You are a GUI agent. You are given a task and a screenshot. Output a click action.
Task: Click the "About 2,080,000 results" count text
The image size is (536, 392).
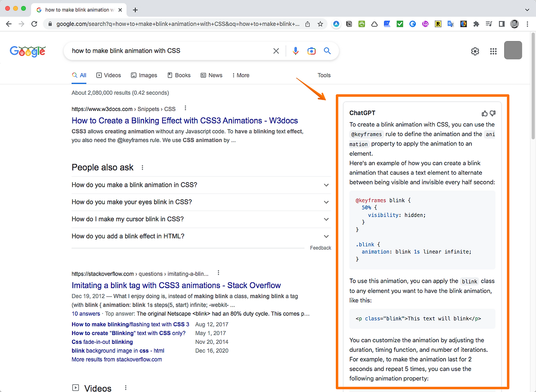pos(120,93)
